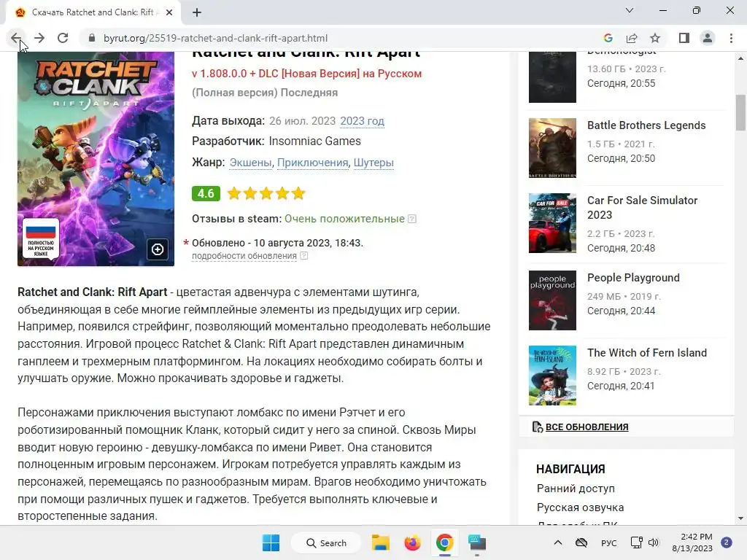Screen dimensions: 747x560
Task: Open Car For Sale Simulator 2023 title
Action: coord(642,208)
